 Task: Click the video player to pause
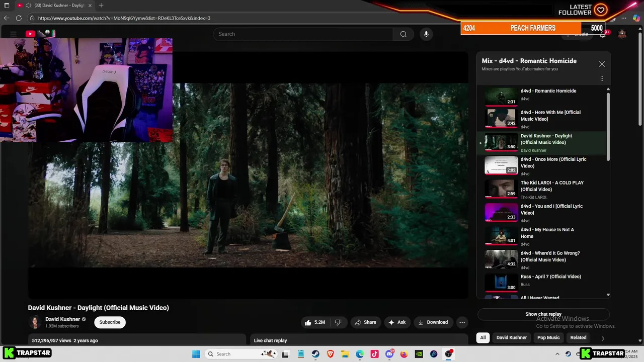coord(248,175)
